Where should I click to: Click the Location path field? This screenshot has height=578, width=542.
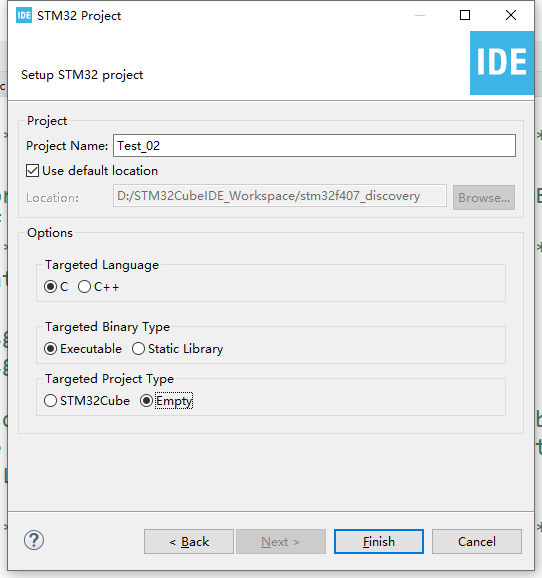click(x=280, y=196)
